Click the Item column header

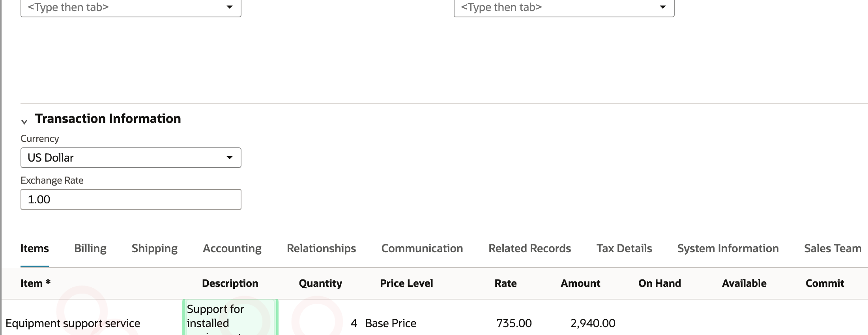(36, 283)
